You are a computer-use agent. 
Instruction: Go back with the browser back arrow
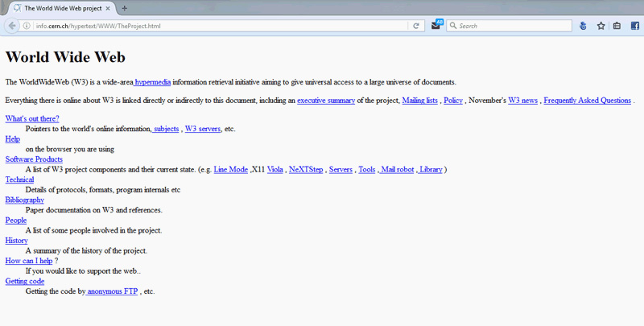pyautogui.click(x=12, y=26)
